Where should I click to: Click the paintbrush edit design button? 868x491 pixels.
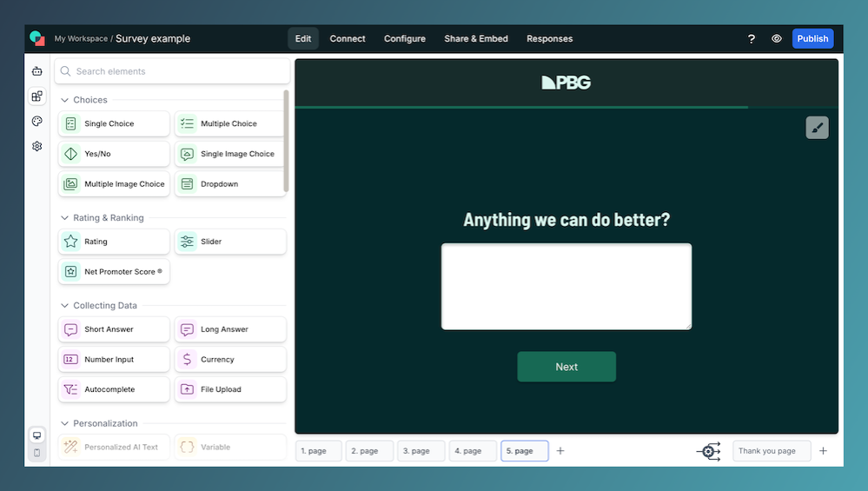click(x=817, y=128)
